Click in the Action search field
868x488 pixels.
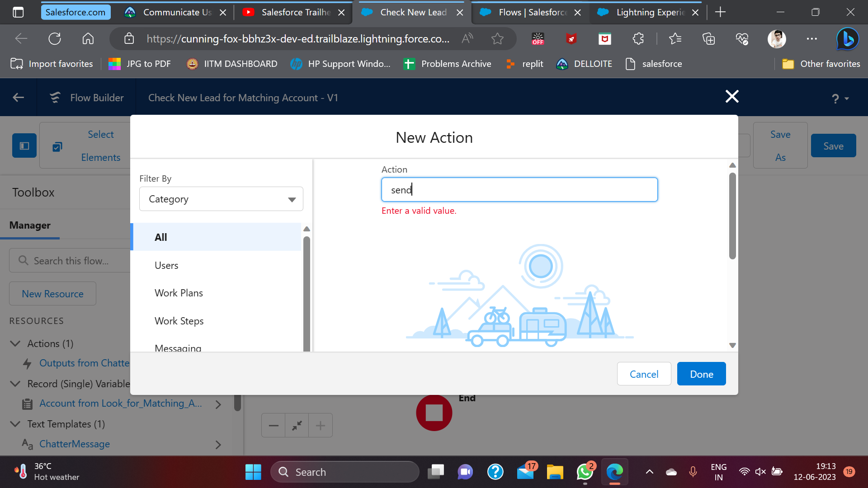519,190
